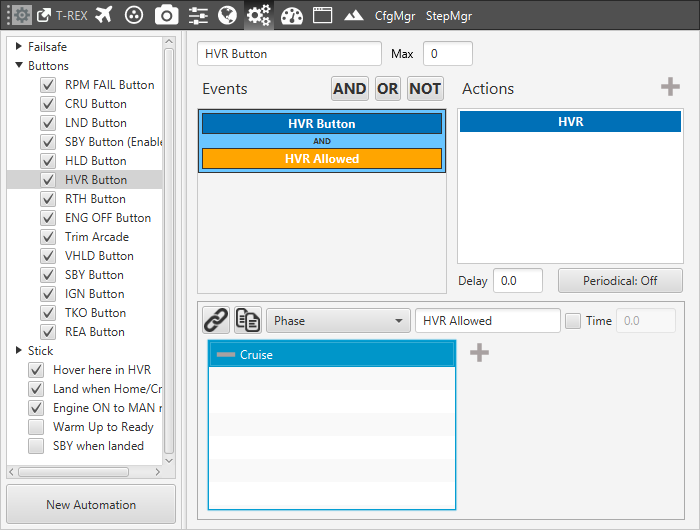
Task: Open the airplane vehicle settings
Action: [104, 15]
